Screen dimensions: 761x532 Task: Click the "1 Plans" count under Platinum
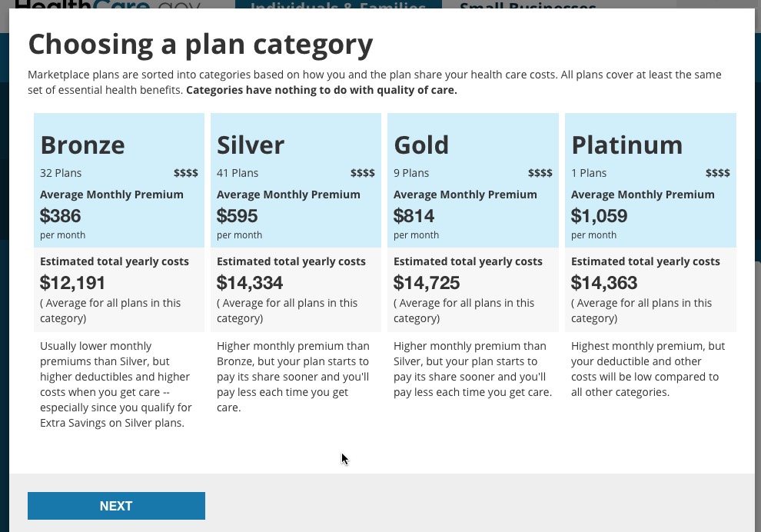(589, 173)
